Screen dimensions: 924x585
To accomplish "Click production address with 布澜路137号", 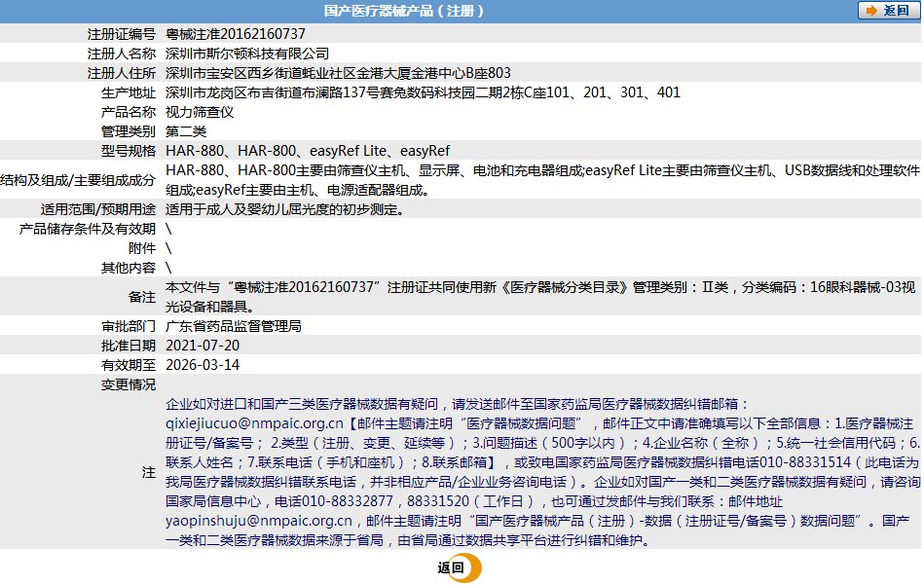I will pyautogui.click(x=423, y=92).
